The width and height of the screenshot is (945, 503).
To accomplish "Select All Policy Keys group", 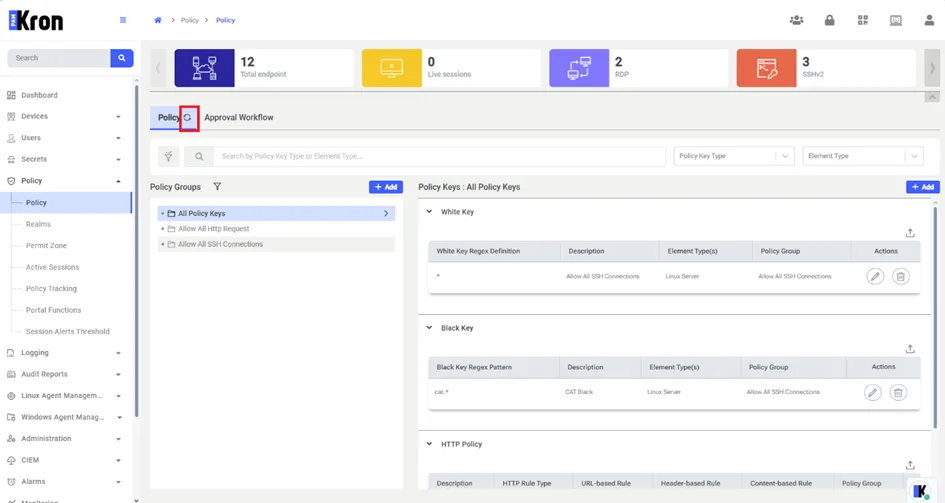I will 276,213.
